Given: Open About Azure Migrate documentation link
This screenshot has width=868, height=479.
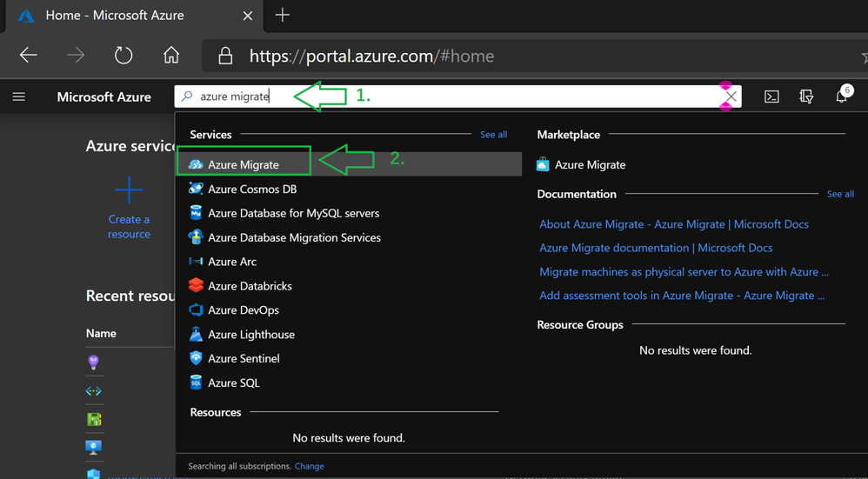Looking at the screenshot, I should pos(674,224).
